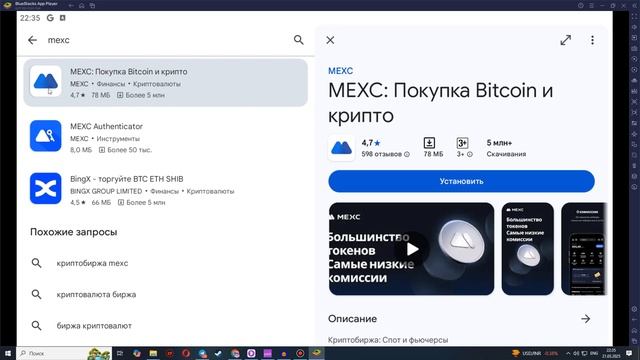Show info about 598 отзывов
The image size is (640, 360).
(407, 154)
